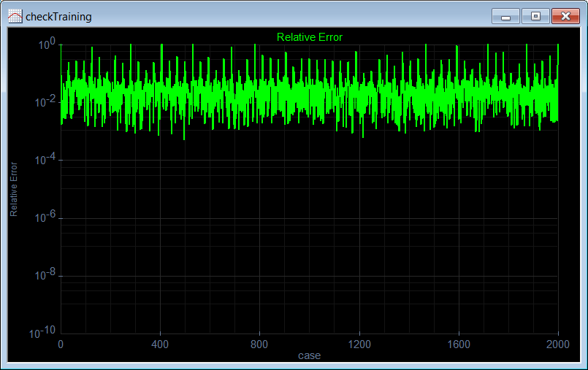Click the 'case' x-axis label

310,355
